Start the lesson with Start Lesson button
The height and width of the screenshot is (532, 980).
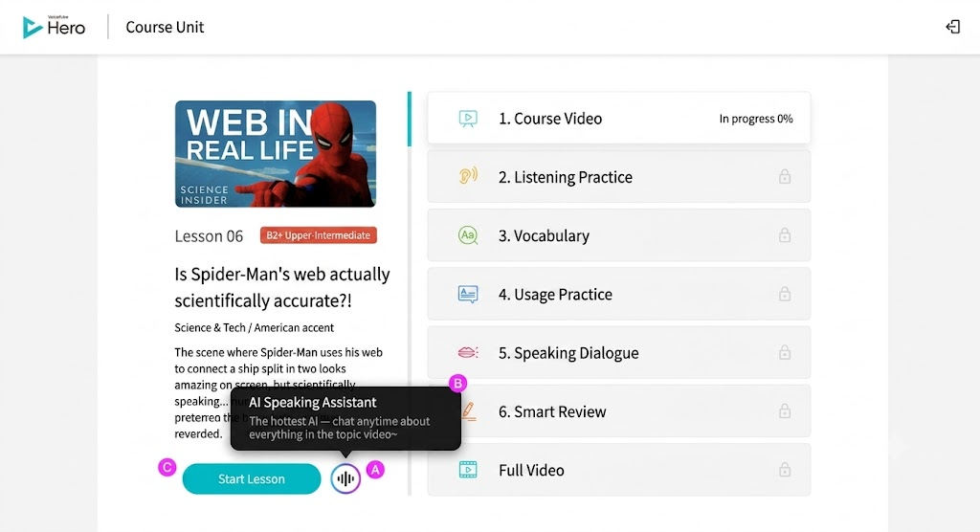(x=252, y=478)
